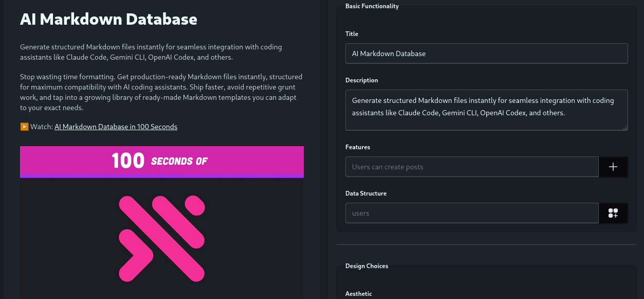This screenshot has width=644, height=299.
Task: Click the Aesthetic label
Action: point(359,294)
